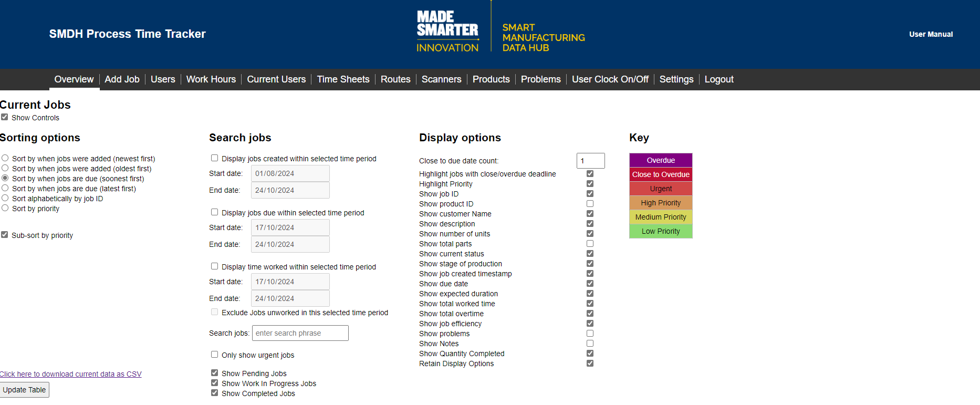Image resolution: width=980 pixels, height=405 pixels.
Task: Click the Urgent key swatch
Action: (661, 189)
